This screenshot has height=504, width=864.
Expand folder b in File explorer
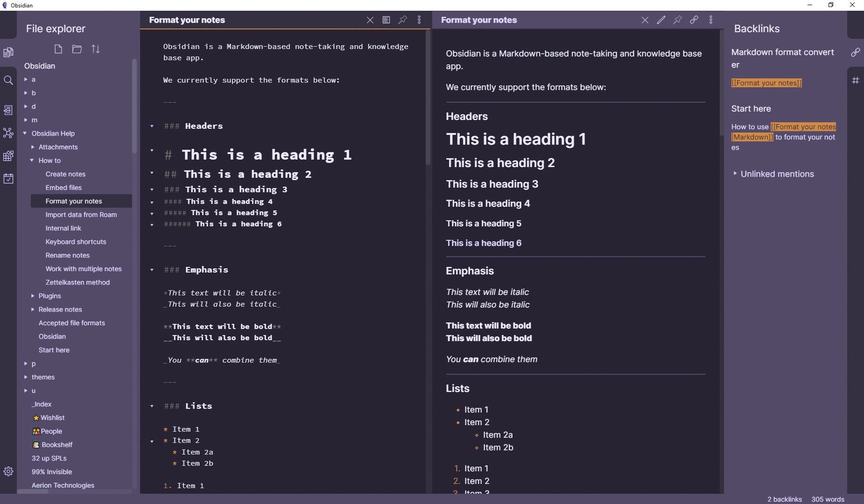tap(26, 93)
